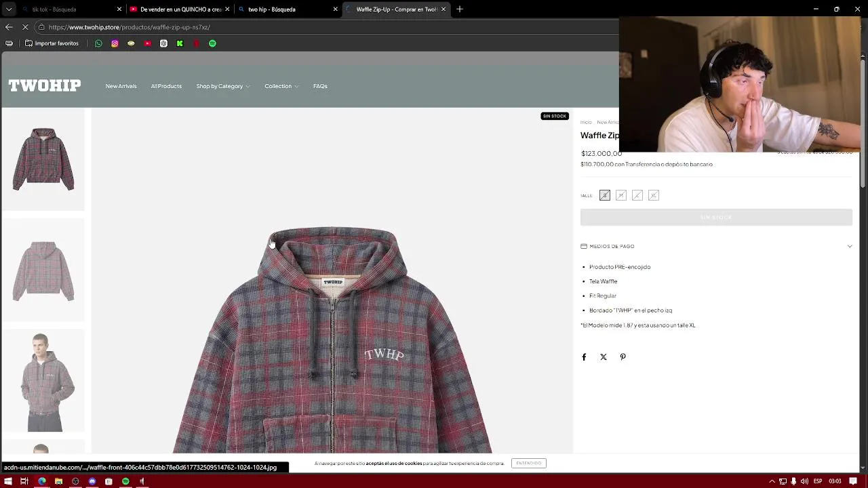Click the greyed-out Sin Stock purchase button
The image size is (868, 488).
(716, 217)
